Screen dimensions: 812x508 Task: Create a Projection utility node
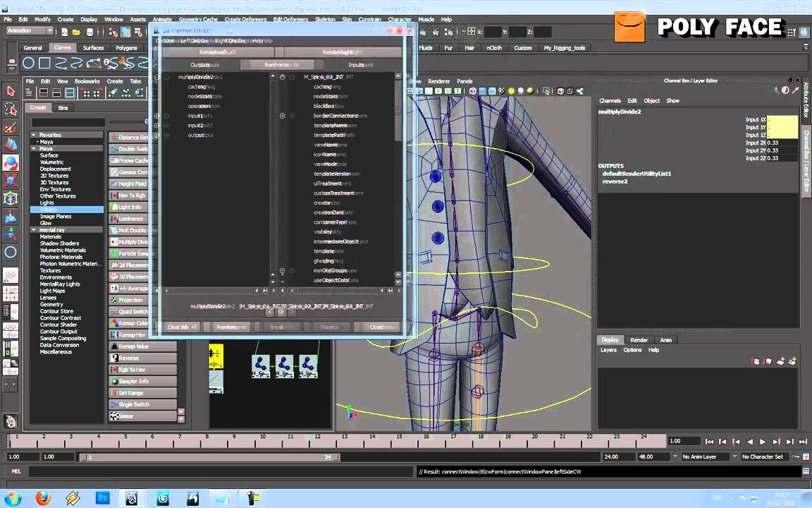point(130,300)
